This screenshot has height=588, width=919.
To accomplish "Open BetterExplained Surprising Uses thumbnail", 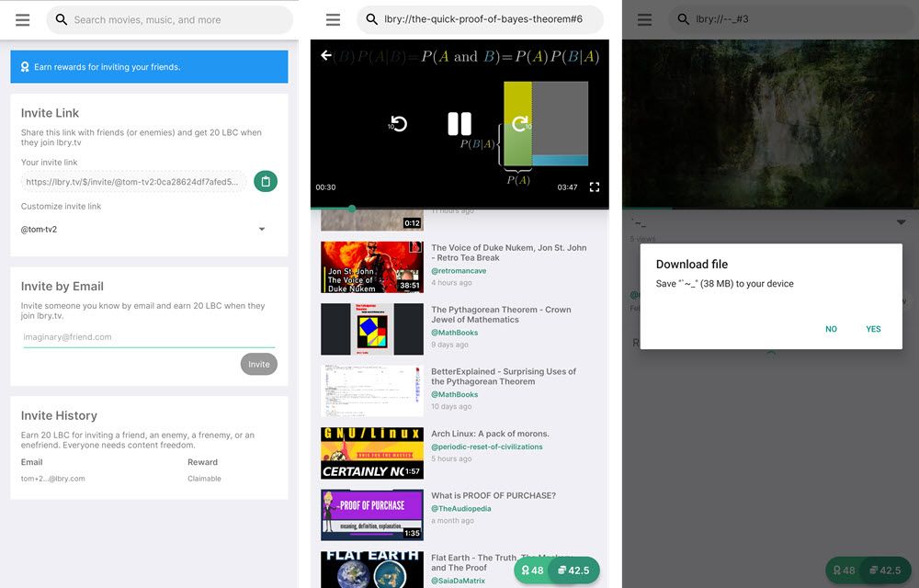I will tap(371, 390).
